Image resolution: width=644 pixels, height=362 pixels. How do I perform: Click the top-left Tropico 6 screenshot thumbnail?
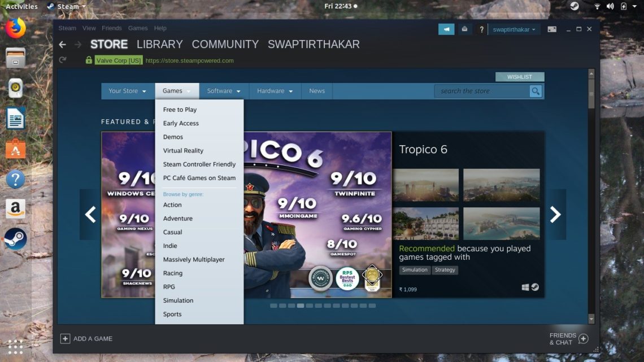(427, 185)
